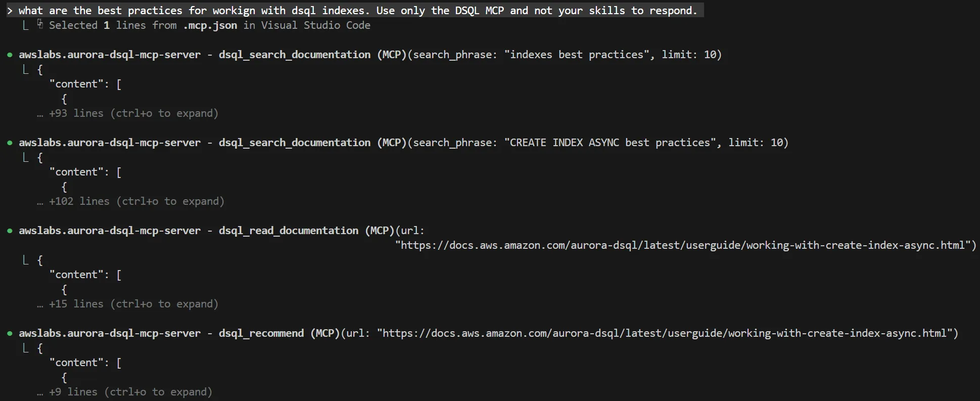Click the green dot beside the CREATE INDEX ASYNC search
The width and height of the screenshot is (980, 401).
[x=10, y=143]
